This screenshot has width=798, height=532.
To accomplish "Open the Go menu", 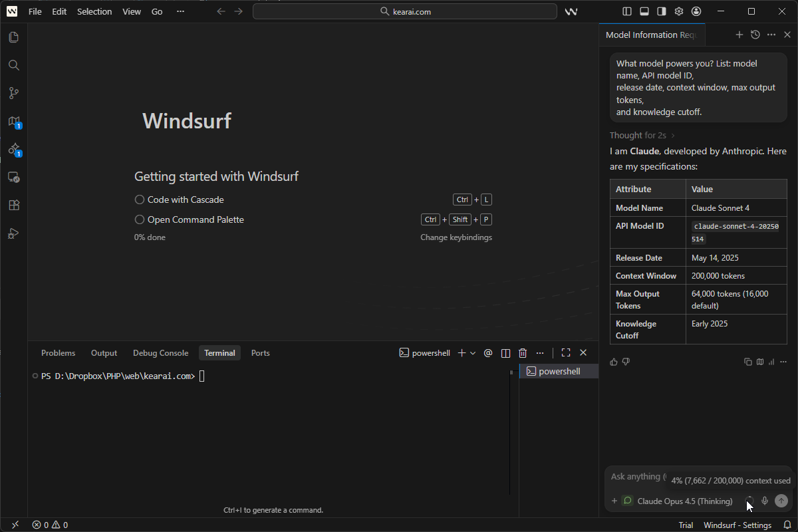I will pyautogui.click(x=157, y=11).
